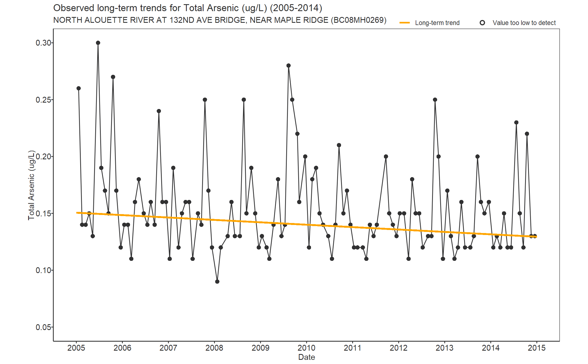
Task: Click the 0.10 y-axis tick label
Action: click(x=43, y=270)
